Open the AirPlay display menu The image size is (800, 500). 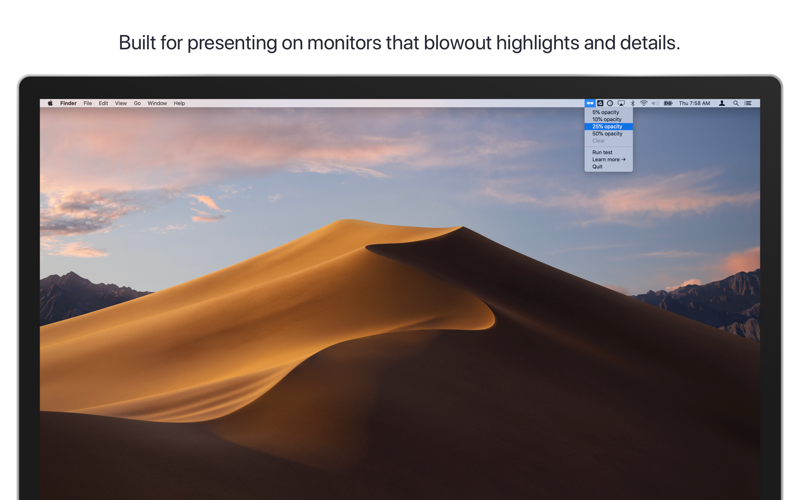(x=621, y=103)
